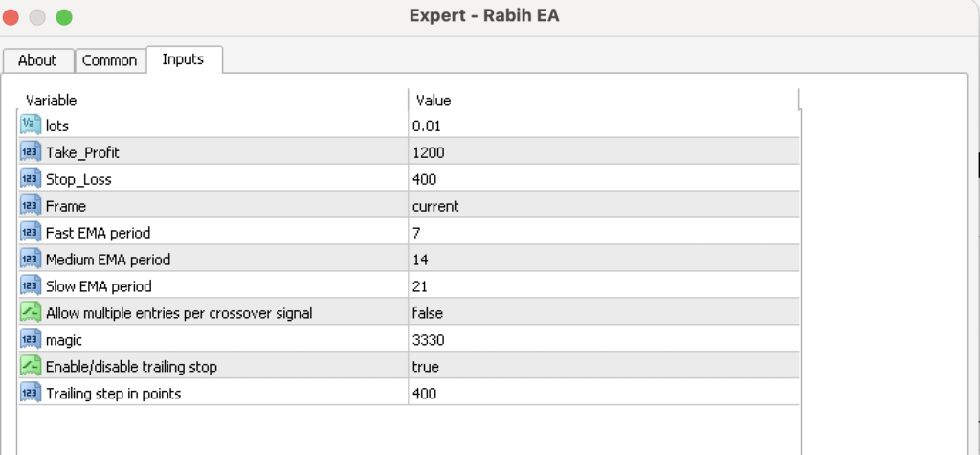Click the Slow EMA period value 21
The width and height of the screenshot is (980, 455).
[420, 286]
